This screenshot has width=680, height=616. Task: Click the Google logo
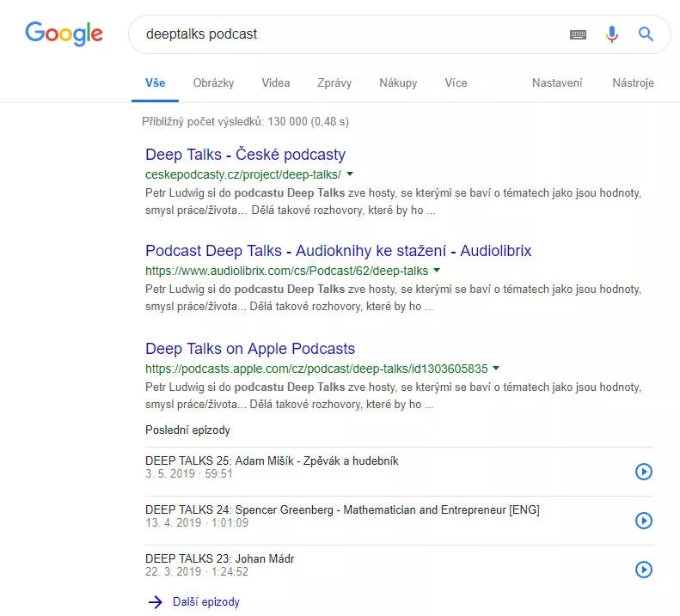click(64, 34)
